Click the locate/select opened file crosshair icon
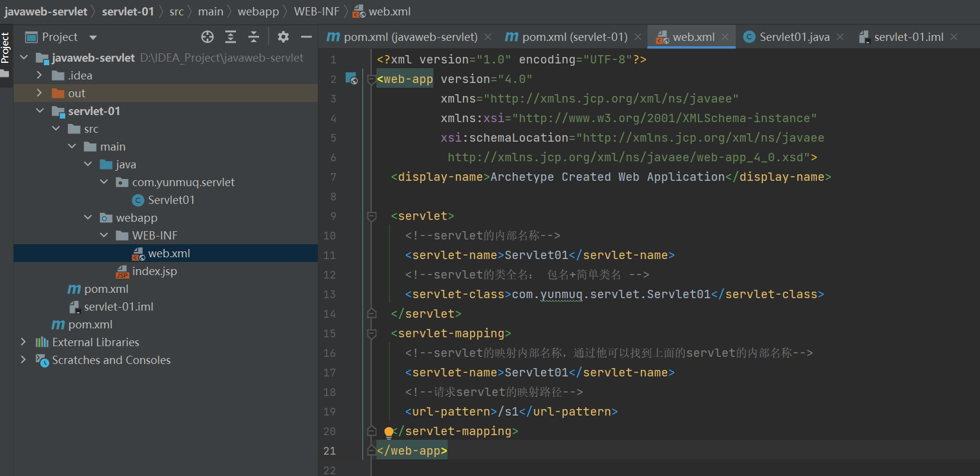The width and height of the screenshot is (980, 476). pos(207,37)
